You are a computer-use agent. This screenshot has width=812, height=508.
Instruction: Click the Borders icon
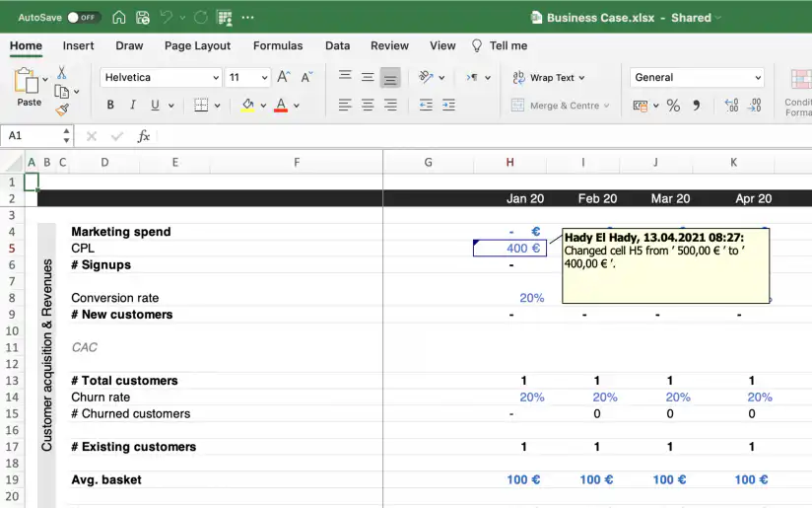[x=201, y=106]
